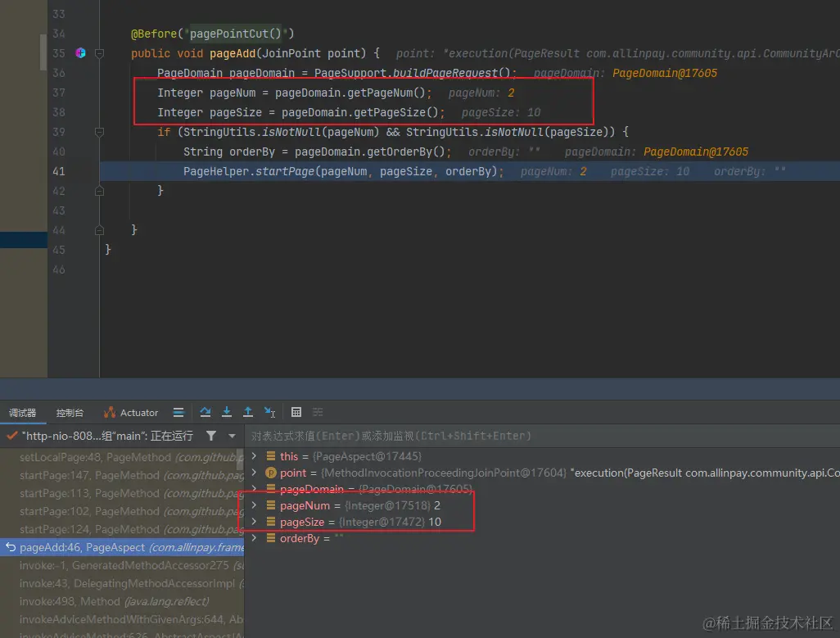Image resolution: width=840 pixels, height=638 pixels.
Task: Open the Evaluate Expression calculator icon
Action: pyautogui.click(x=296, y=412)
